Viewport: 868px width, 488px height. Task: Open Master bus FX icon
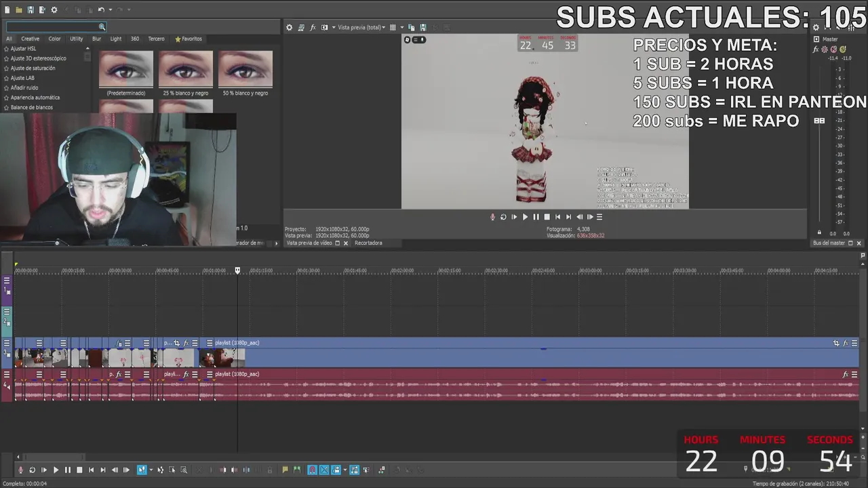coord(816,49)
